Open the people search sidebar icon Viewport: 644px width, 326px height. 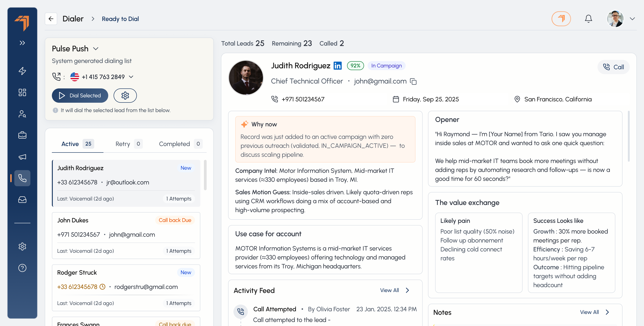point(22,114)
